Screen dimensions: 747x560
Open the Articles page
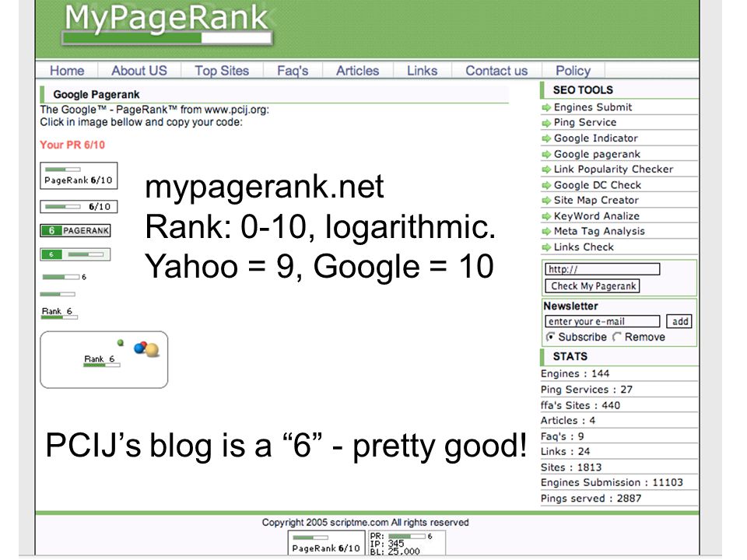pos(357,71)
